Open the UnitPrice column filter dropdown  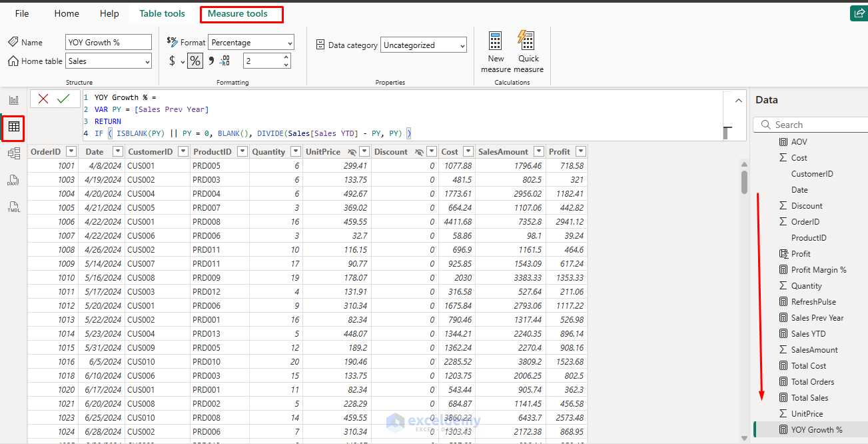pyautogui.click(x=364, y=152)
